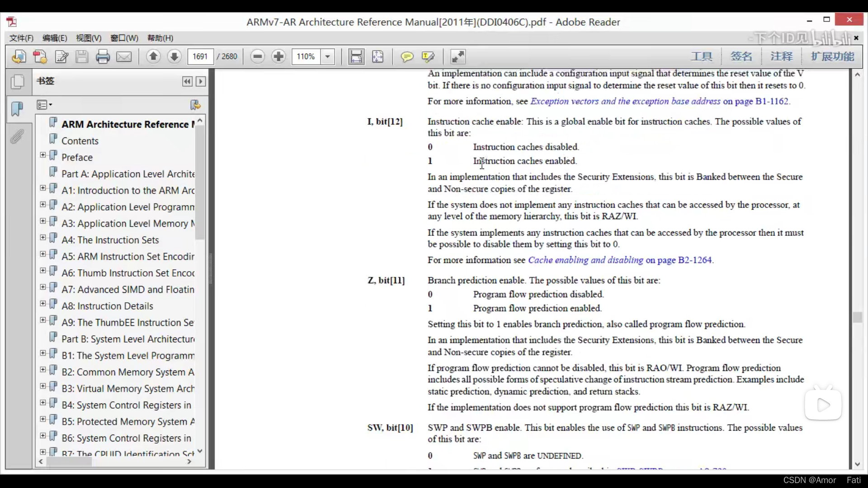The width and height of the screenshot is (868, 488).
Task: Select the Contents bookmark
Action: (80, 141)
